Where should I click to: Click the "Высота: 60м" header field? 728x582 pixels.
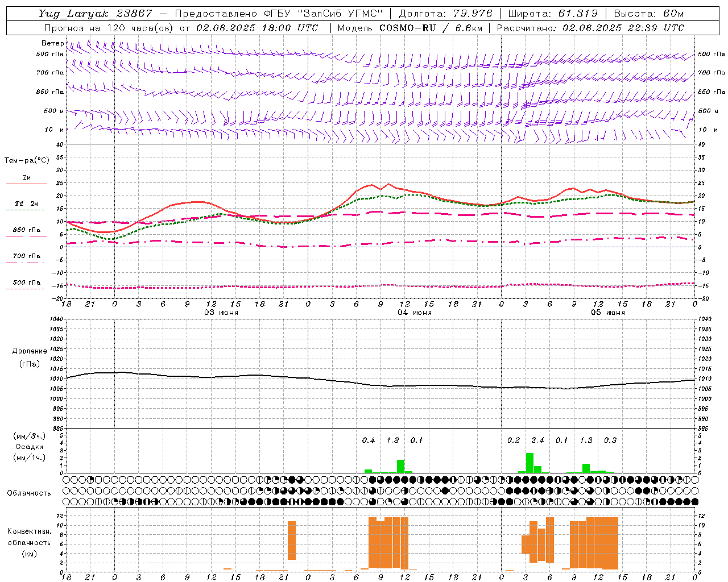click(649, 14)
